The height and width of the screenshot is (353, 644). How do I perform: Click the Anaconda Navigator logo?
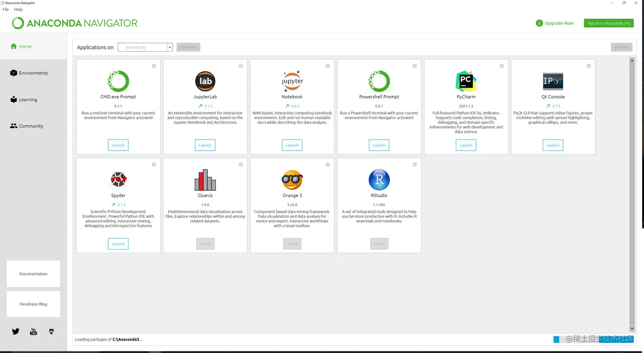[x=75, y=23]
